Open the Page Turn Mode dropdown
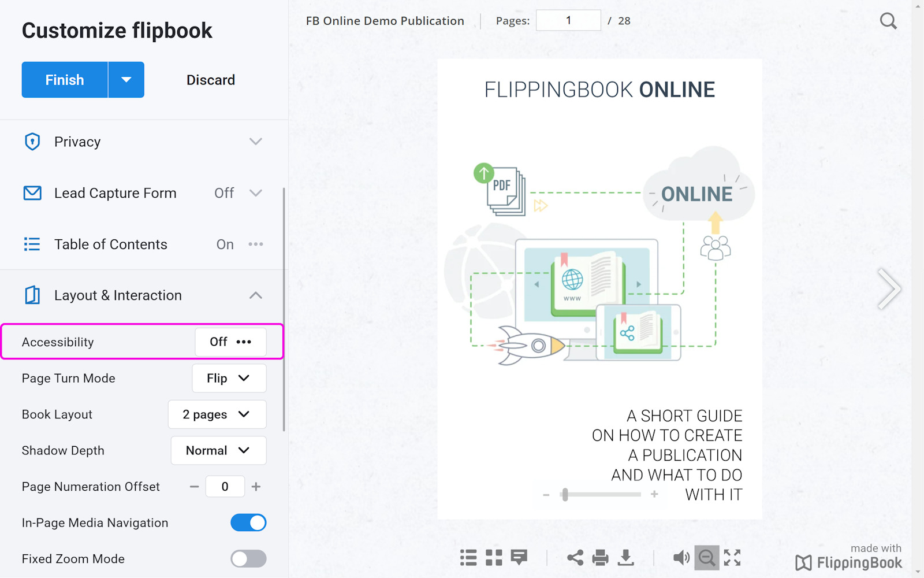The height and width of the screenshot is (578, 924). pos(229,378)
